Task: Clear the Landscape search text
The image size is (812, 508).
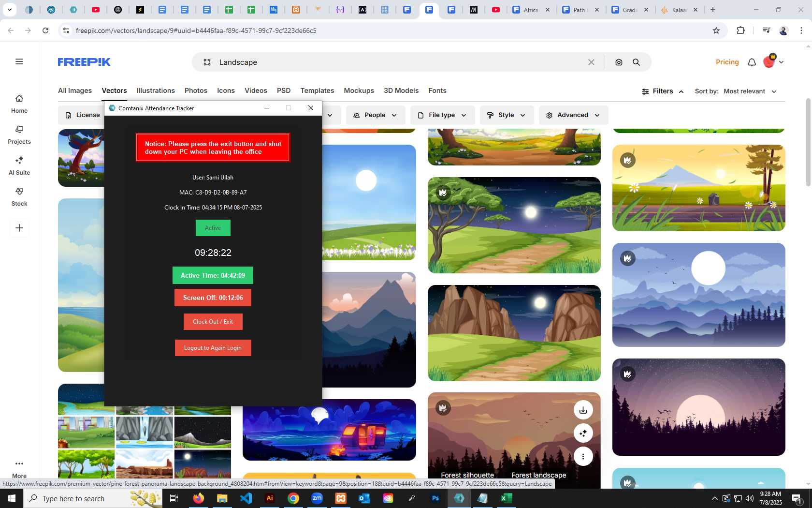Action: point(591,62)
